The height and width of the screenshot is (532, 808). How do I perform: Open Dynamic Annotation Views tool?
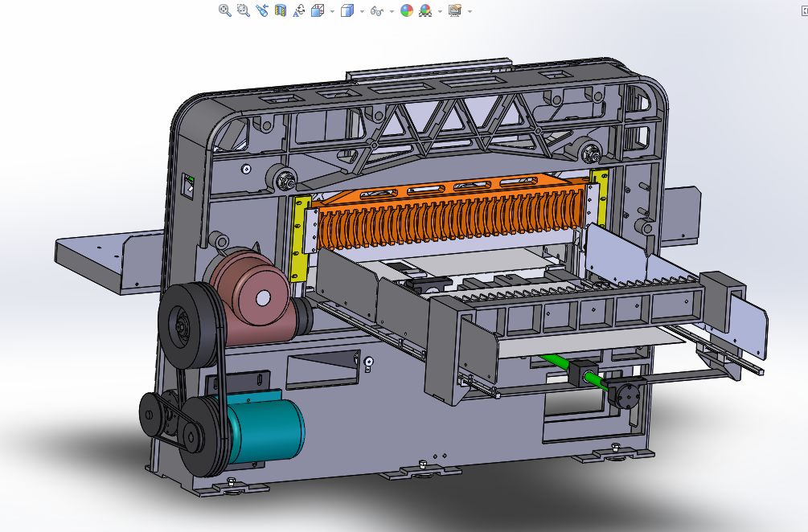(x=299, y=10)
